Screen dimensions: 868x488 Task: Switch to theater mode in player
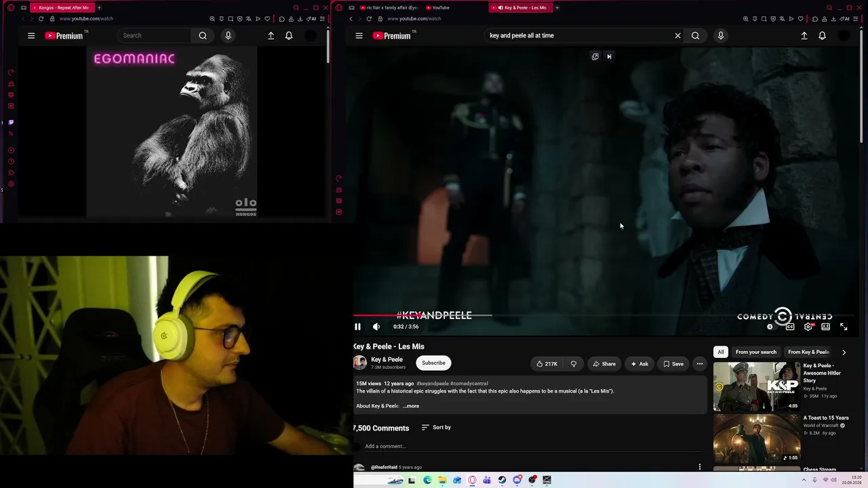pos(825,327)
